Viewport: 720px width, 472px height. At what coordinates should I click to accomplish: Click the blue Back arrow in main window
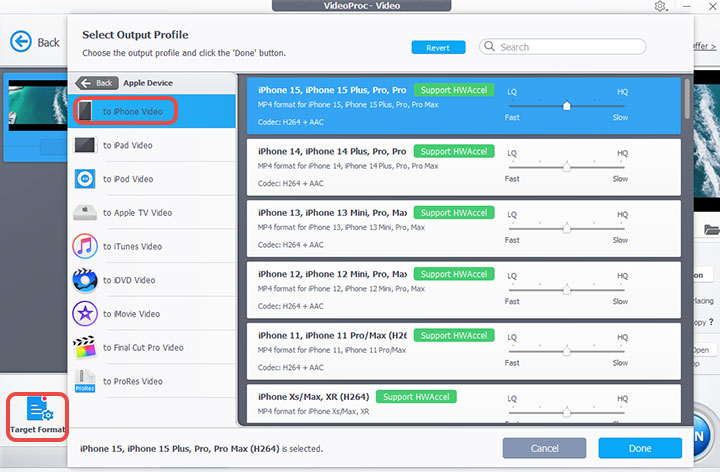click(21, 42)
